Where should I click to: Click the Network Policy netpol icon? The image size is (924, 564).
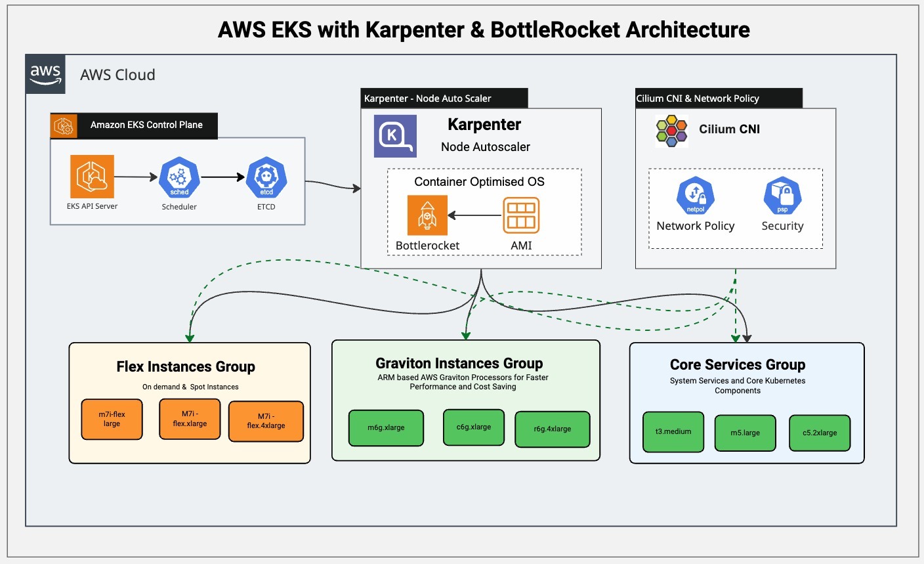pos(695,196)
